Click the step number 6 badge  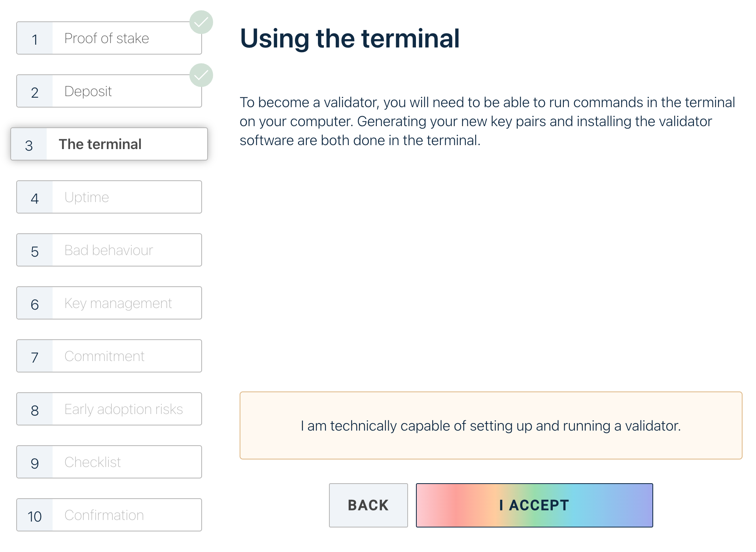[x=35, y=304]
